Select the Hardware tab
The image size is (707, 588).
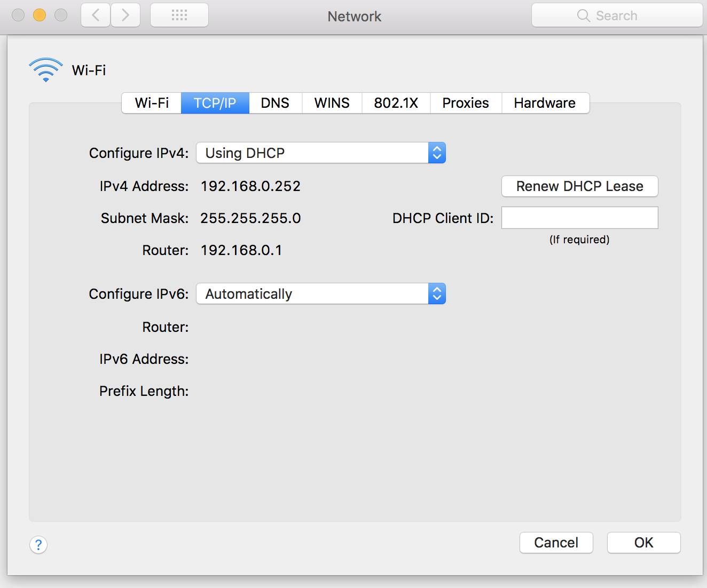(x=545, y=103)
